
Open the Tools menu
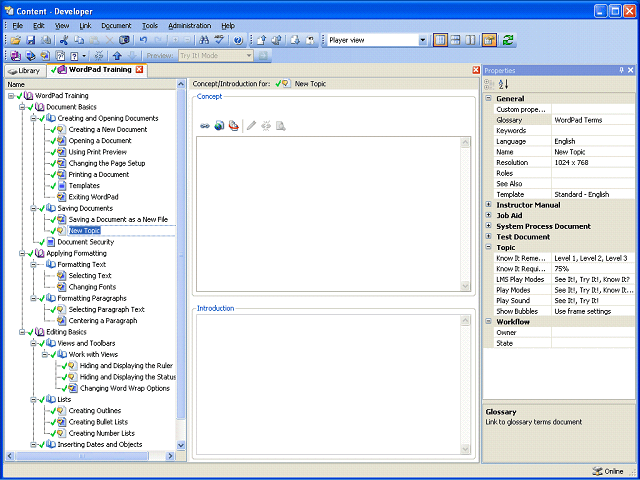[150, 26]
